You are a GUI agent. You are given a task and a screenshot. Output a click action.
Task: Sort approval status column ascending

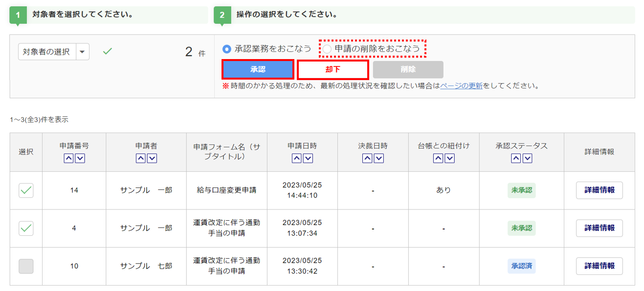pos(516,158)
